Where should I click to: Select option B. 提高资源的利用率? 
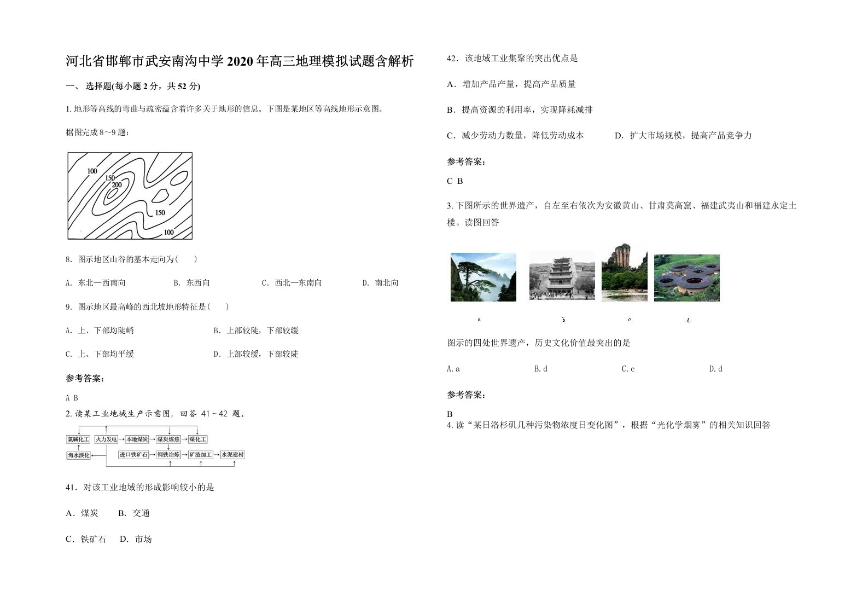pyautogui.click(x=520, y=110)
